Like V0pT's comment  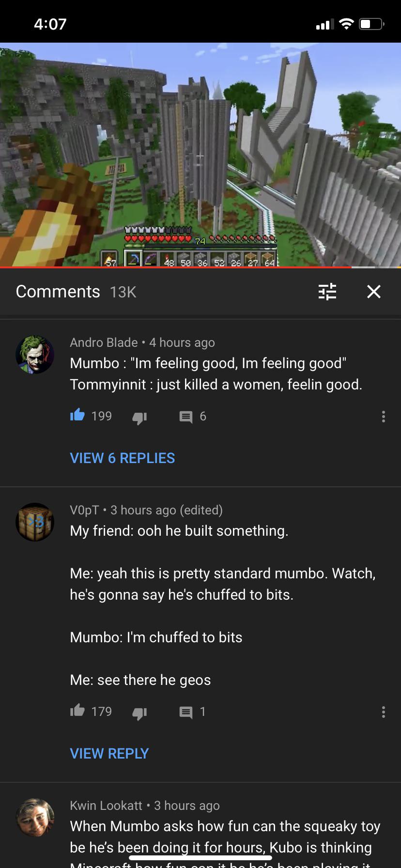coord(77,711)
